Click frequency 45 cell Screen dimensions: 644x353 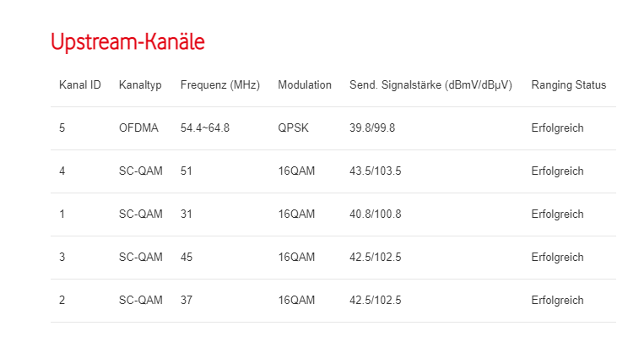187,258
